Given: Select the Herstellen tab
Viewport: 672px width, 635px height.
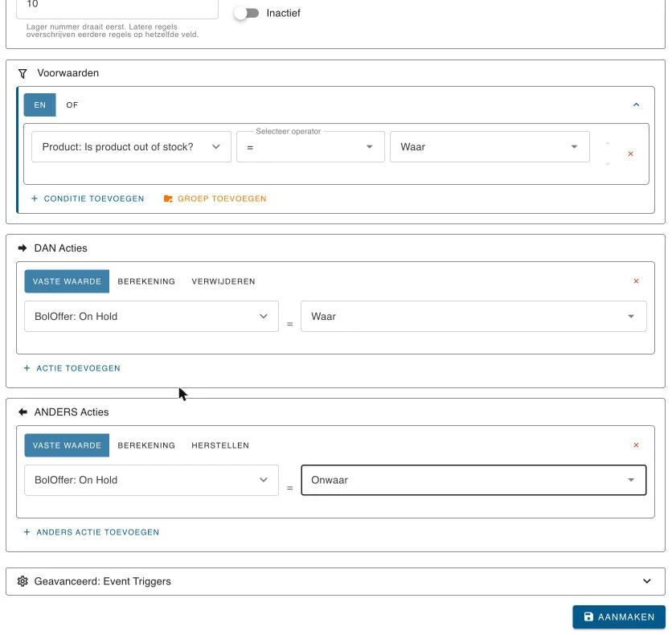Looking at the screenshot, I should (x=220, y=445).
